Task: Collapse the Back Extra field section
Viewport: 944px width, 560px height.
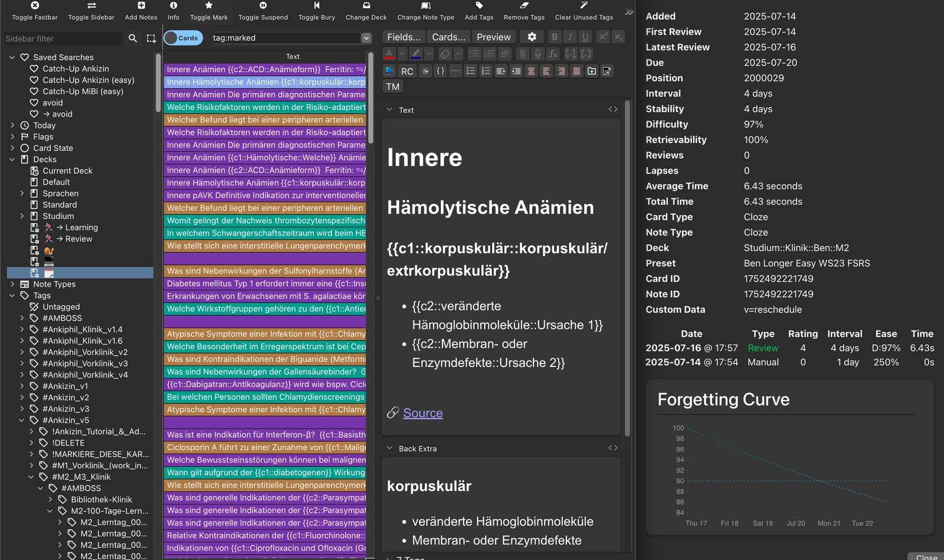Action: 389,448
